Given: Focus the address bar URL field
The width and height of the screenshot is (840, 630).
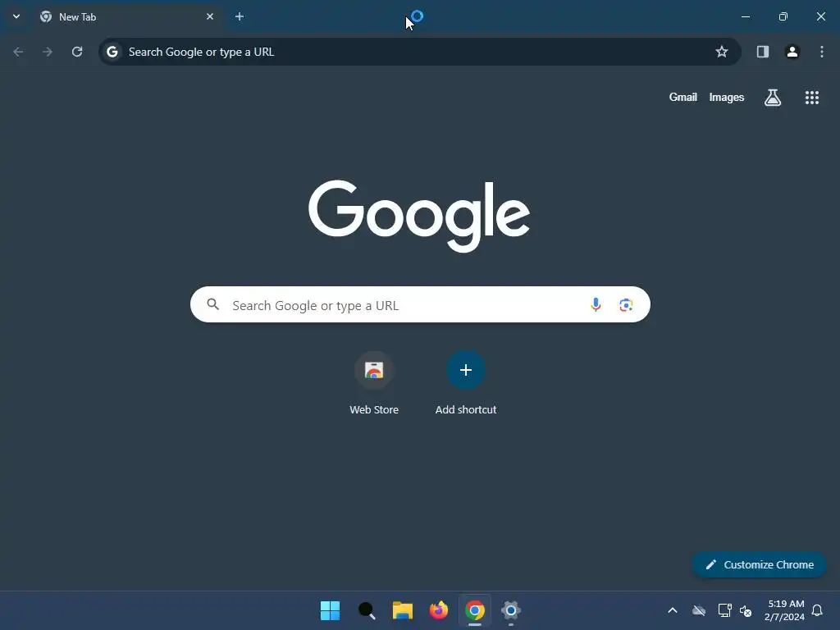Looking at the screenshot, I should 419,52.
